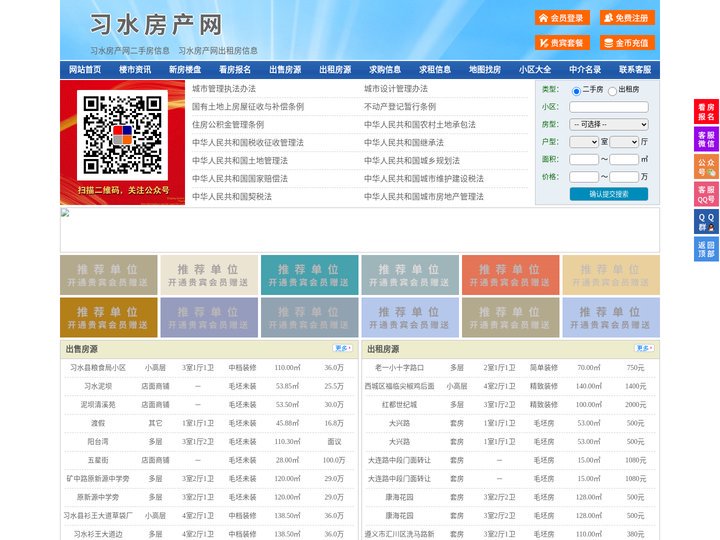Open the 厅 count dropdown

pyautogui.click(x=624, y=142)
